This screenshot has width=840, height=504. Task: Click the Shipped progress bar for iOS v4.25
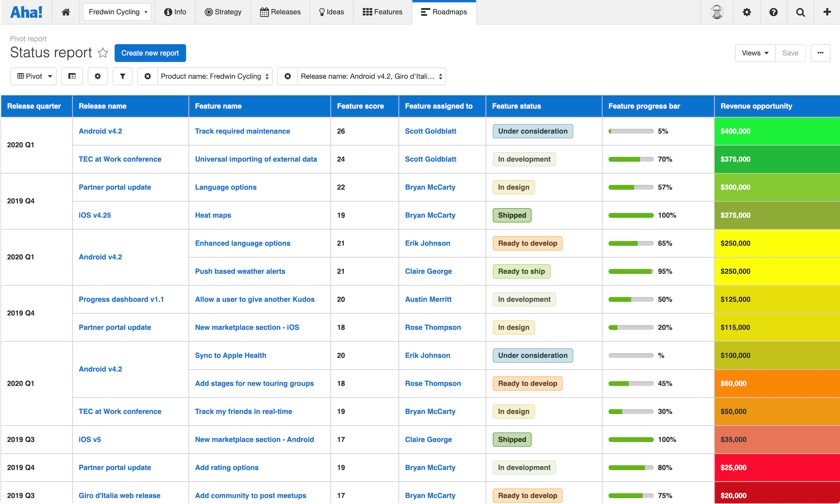click(x=631, y=215)
